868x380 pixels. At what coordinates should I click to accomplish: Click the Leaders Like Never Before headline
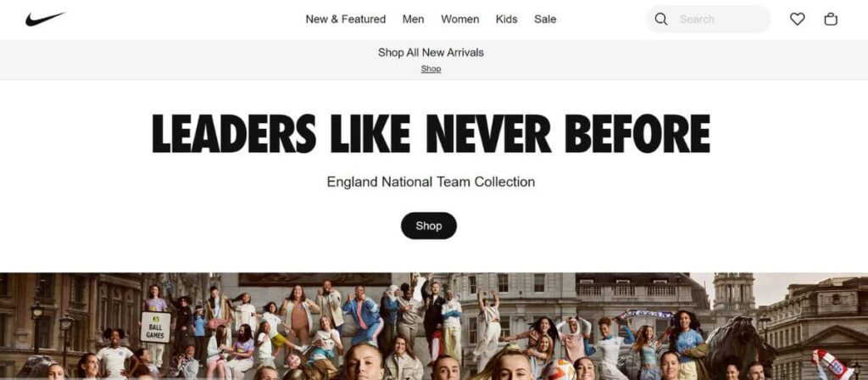tap(431, 133)
